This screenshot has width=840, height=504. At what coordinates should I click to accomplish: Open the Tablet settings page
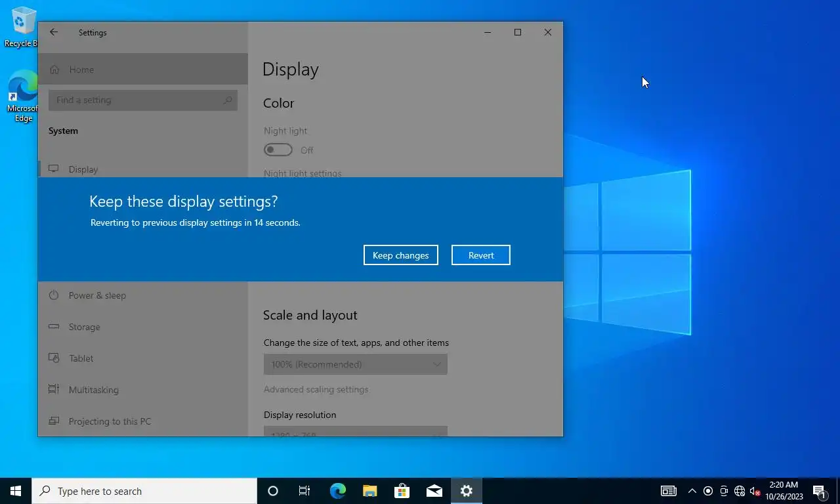click(x=143, y=358)
